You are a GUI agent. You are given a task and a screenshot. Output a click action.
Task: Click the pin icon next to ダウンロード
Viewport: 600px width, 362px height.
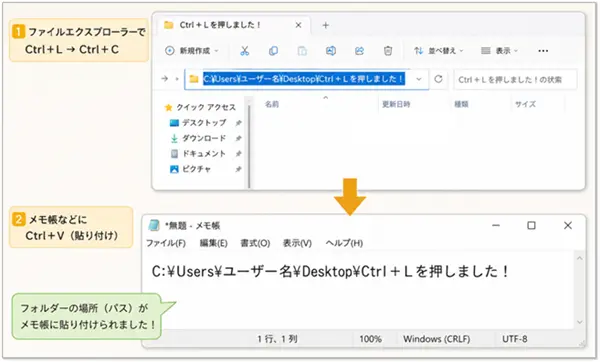point(238,138)
